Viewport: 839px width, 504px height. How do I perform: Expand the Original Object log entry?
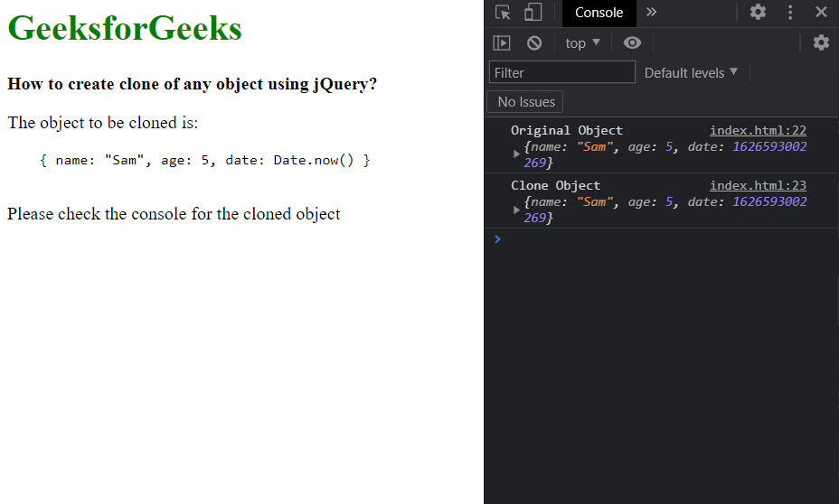click(516, 154)
